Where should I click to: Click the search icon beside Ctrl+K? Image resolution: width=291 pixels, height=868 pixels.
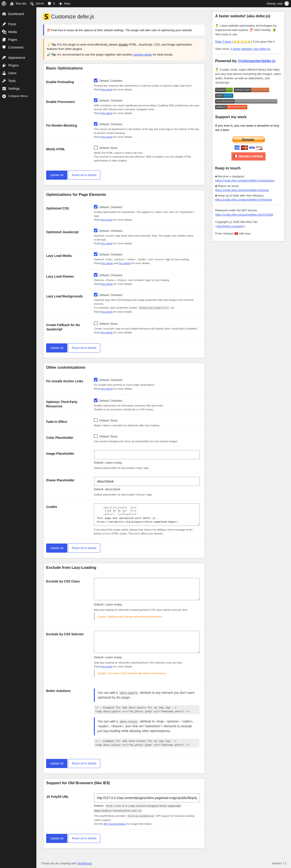pos(32,4)
